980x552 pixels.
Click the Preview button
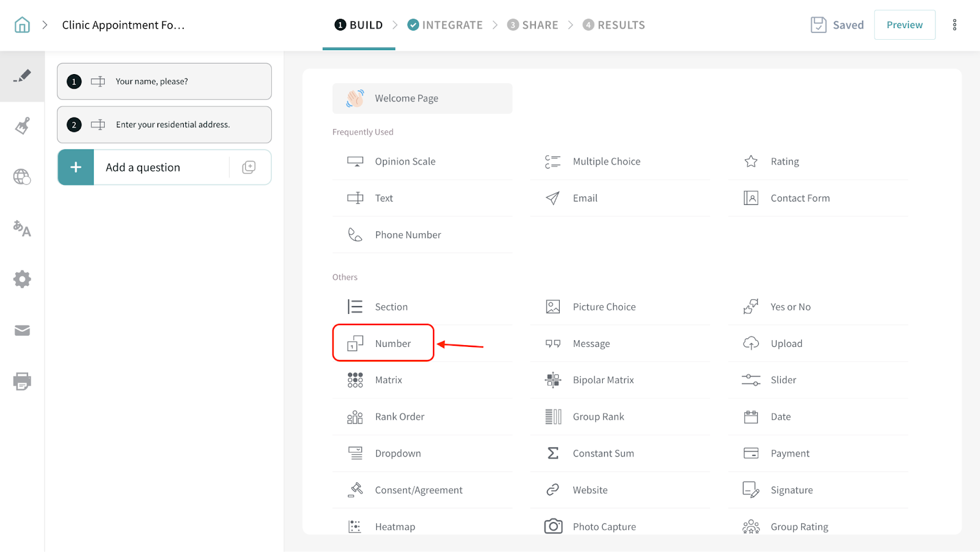pos(904,25)
